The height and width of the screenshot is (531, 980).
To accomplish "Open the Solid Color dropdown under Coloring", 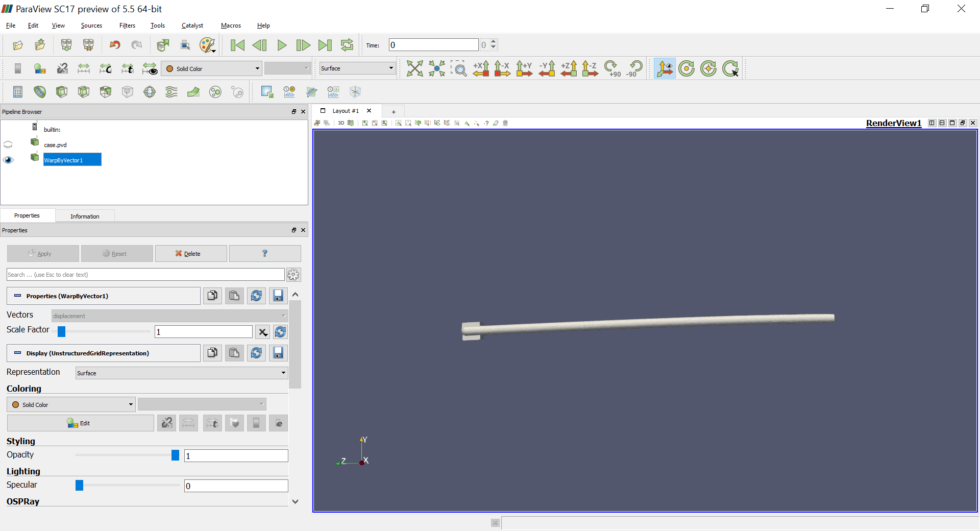I will point(71,405).
